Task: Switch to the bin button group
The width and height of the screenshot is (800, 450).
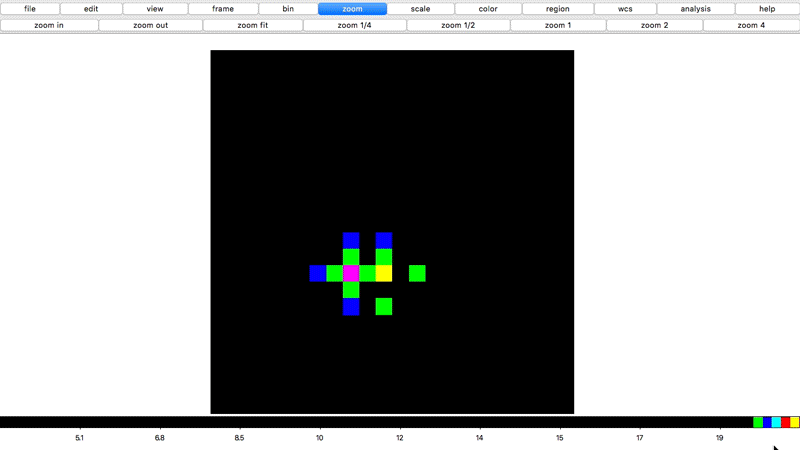Action: [x=288, y=9]
